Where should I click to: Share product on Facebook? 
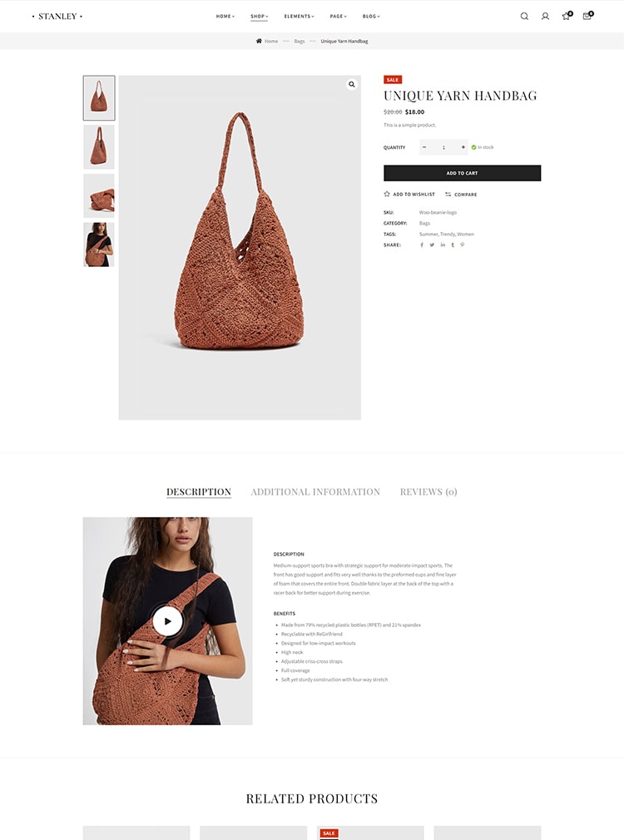[422, 245]
